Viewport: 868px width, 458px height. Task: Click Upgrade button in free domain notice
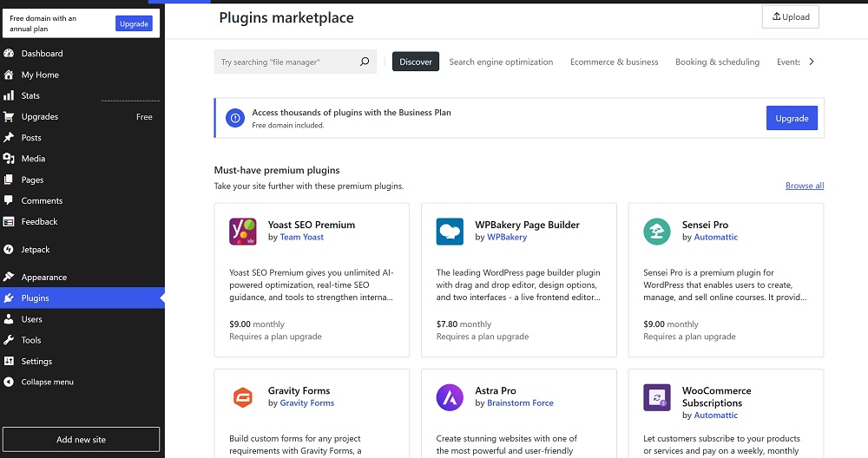[x=134, y=23]
